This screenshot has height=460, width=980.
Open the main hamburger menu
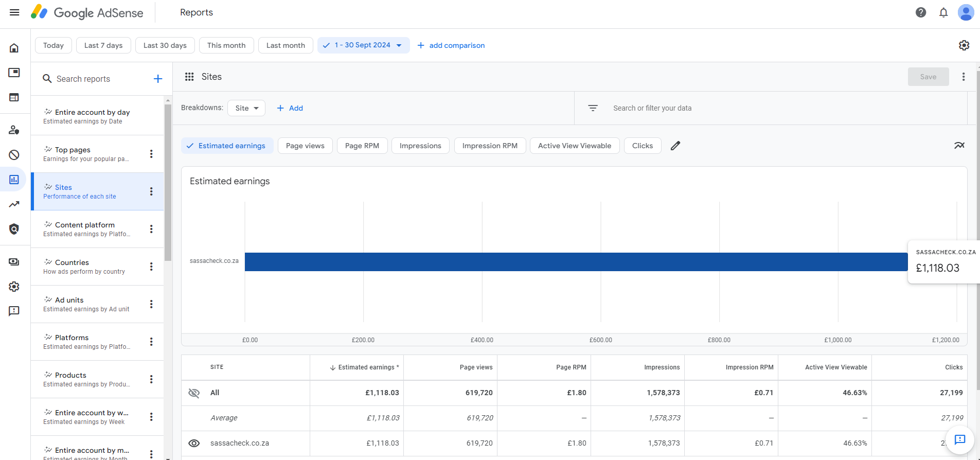point(14,12)
